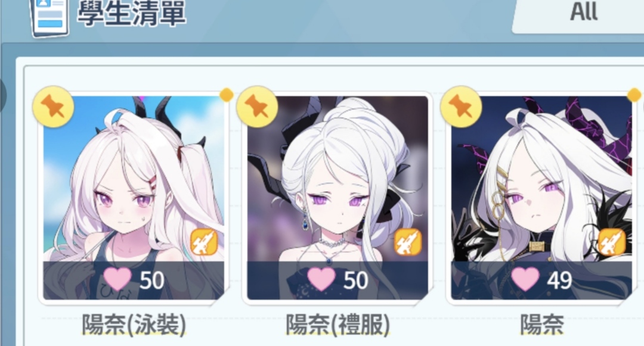Click yellow notification dot on 陽奈 card
This screenshot has height=346, width=644.
[x=634, y=95]
